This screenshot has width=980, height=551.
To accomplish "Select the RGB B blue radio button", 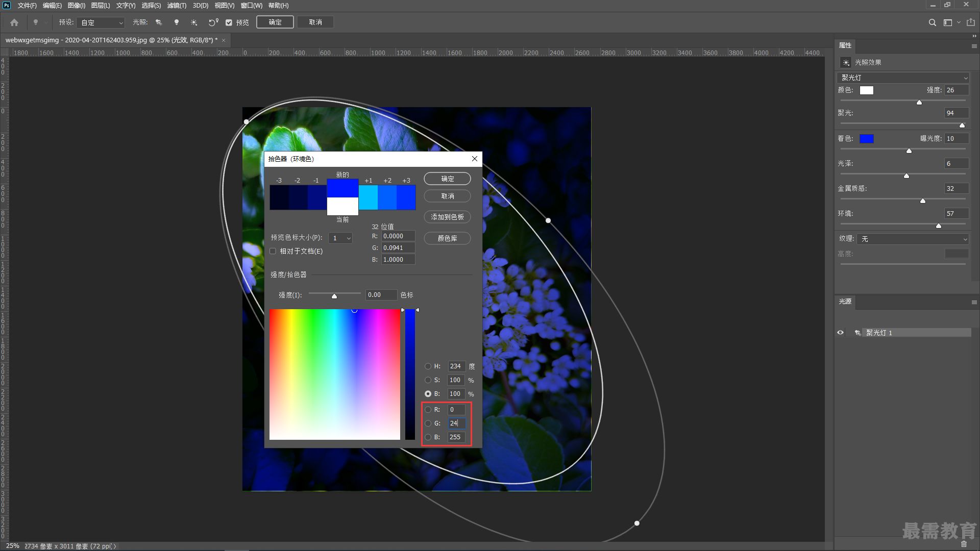I will (428, 437).
